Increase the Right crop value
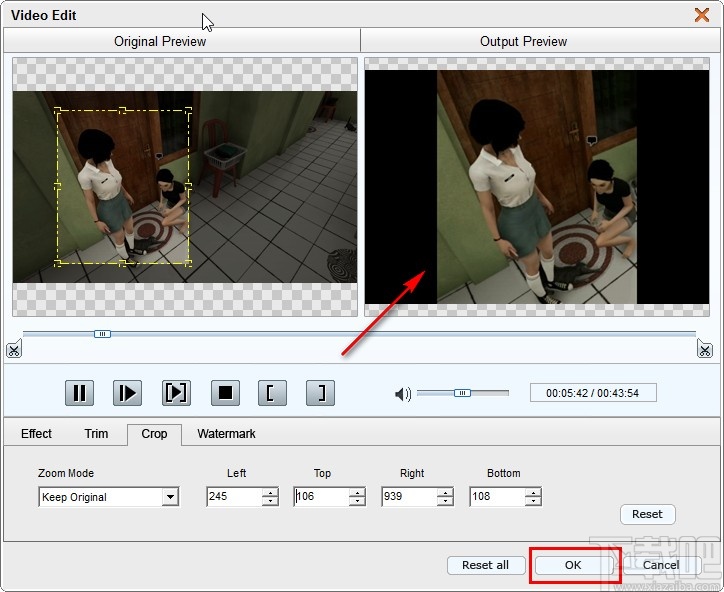The image size is (724, 592). pyautogui.click(x=445, y=493)
